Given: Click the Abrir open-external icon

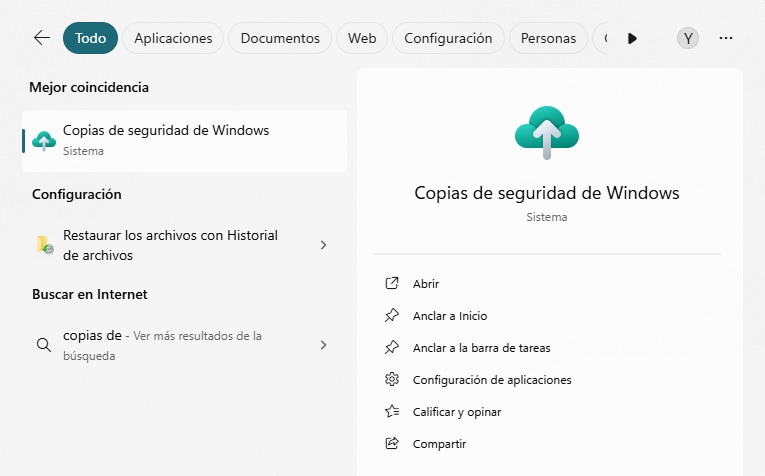Looking at the screenshot, I should pos(392,283).
